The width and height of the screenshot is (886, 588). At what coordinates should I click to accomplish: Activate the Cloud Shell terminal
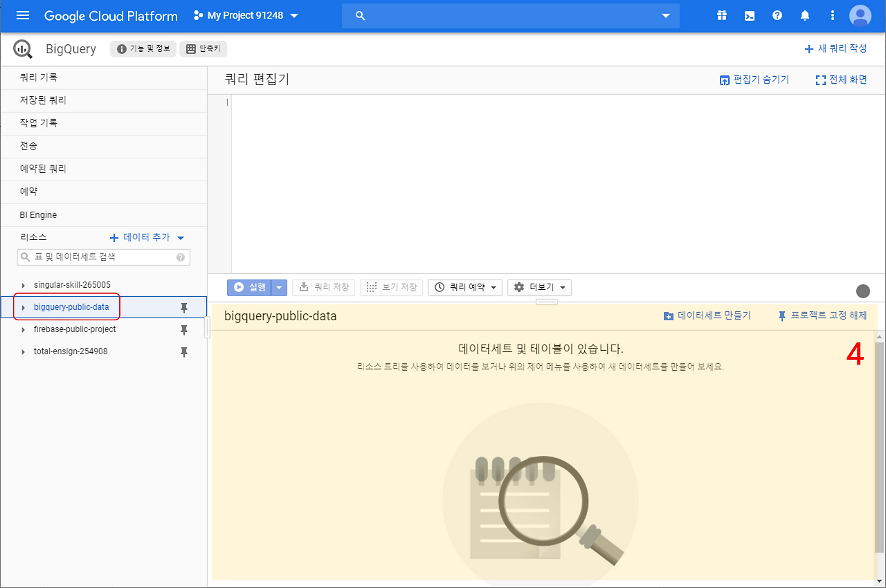[x=749, y=15]
